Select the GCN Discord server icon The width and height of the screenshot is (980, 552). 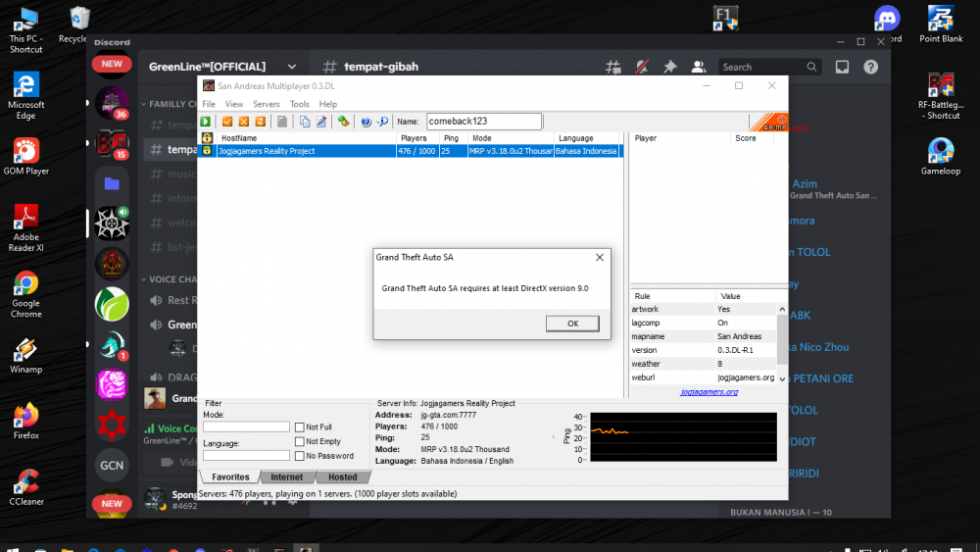click(x=112, y=465)
